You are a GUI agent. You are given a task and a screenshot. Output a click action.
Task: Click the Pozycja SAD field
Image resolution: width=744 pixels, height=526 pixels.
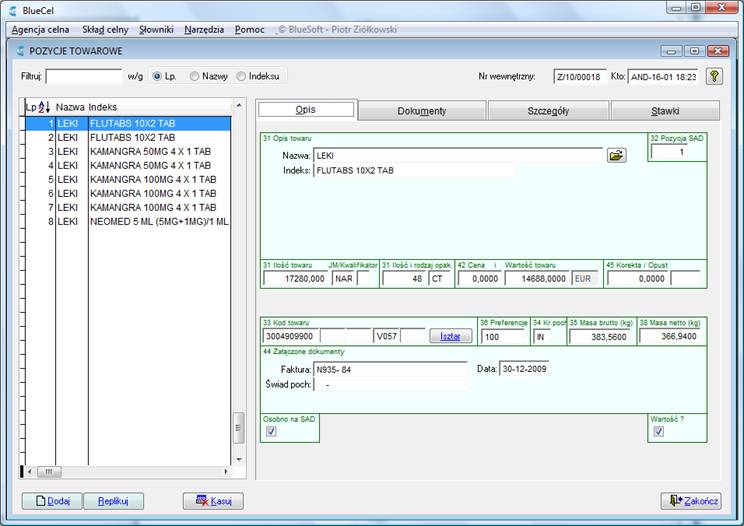pos(669,152)
